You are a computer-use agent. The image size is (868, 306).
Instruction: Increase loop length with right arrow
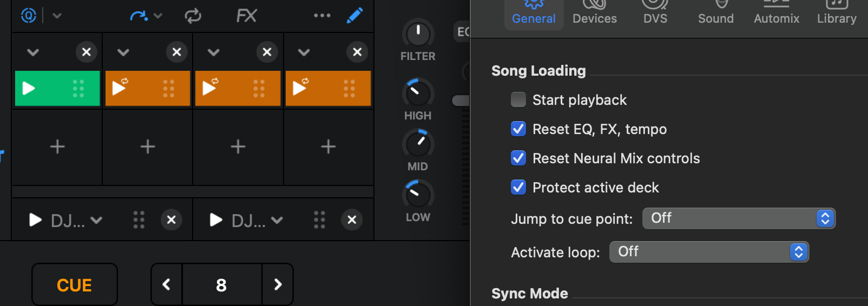(278, 284)
